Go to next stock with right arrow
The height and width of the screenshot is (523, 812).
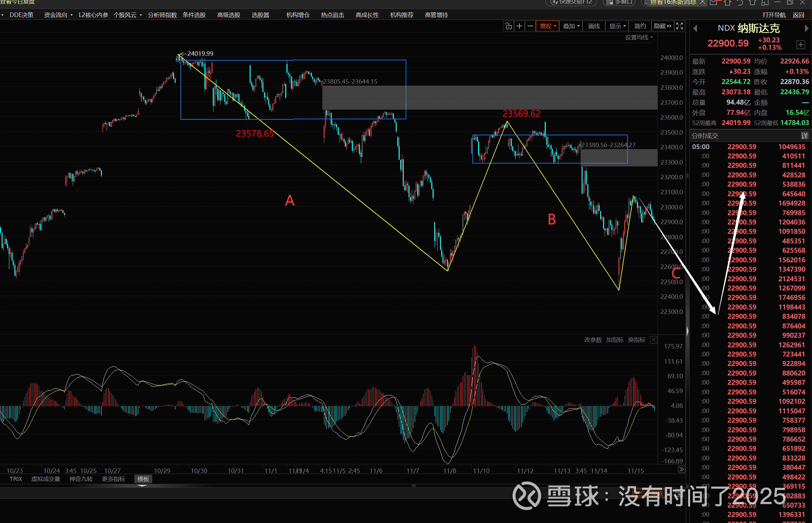[807, 29]
